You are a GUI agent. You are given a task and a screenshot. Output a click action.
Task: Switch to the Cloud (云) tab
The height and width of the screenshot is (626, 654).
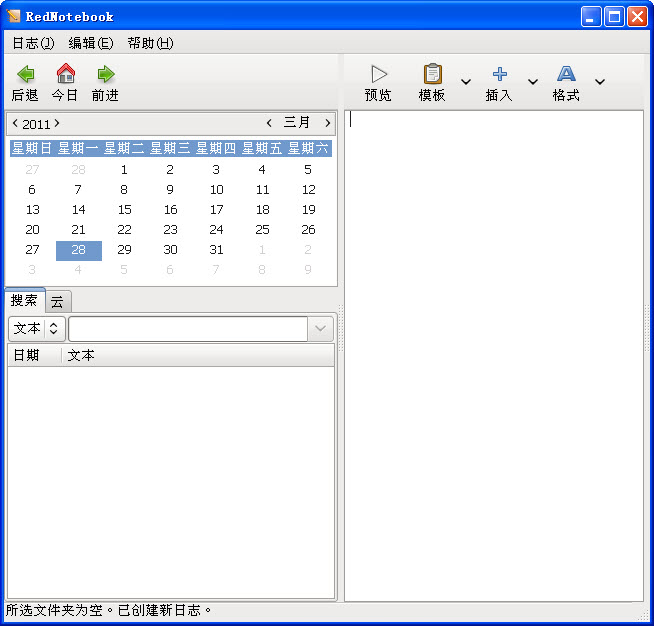coord(57,301)
